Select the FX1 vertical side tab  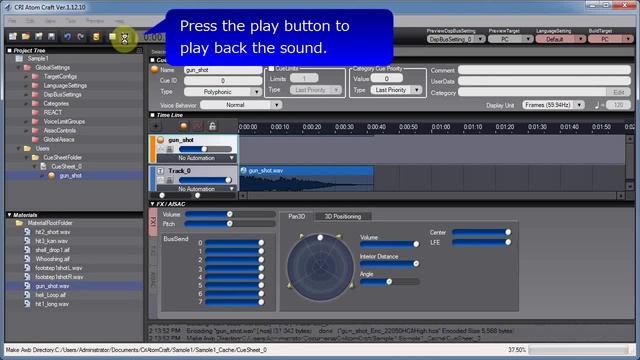click(x=153, y=222)
